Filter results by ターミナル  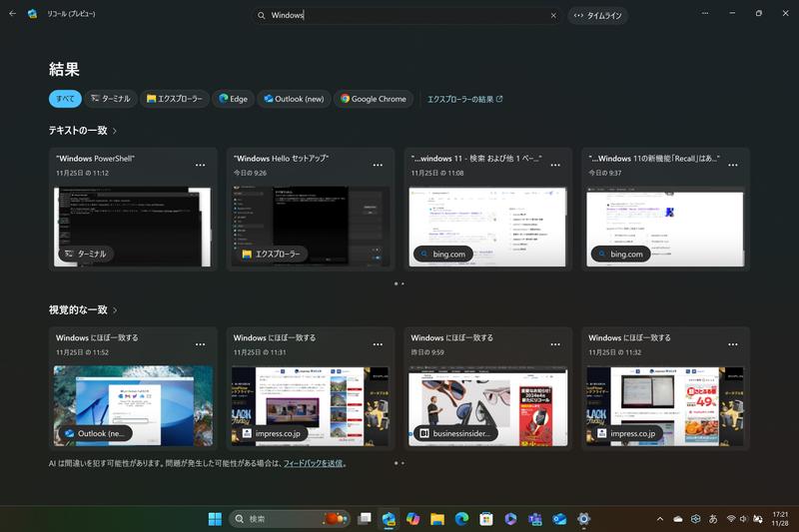click(x=111, y=99)
